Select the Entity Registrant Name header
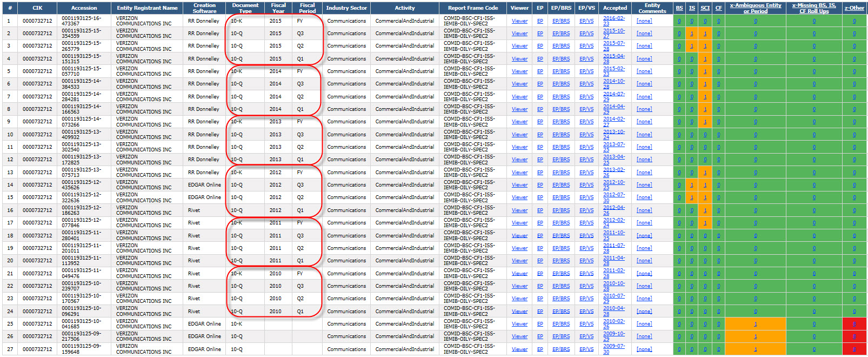 click(147, 8)
